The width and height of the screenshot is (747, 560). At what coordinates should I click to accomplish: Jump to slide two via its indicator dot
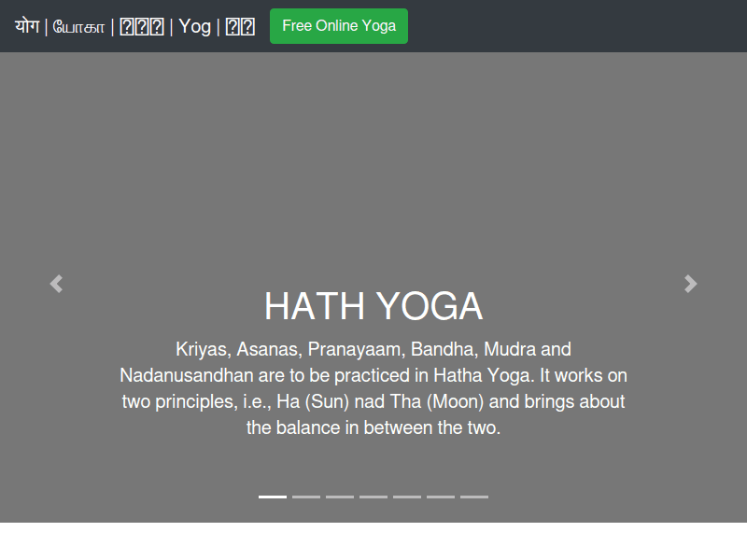coord(306,497)
